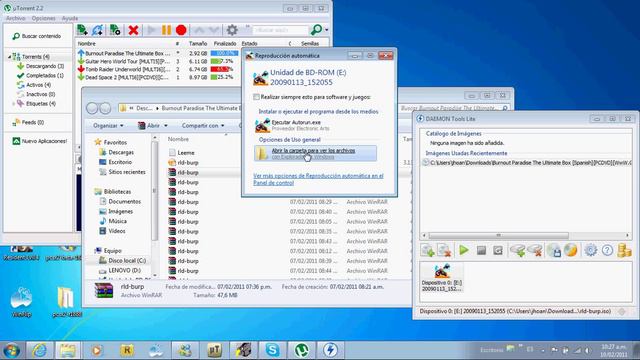The image size is (640, 360).
Task: Choose 'Abrir la carpeta para ver los archivos'
Action: coord(315,153)
